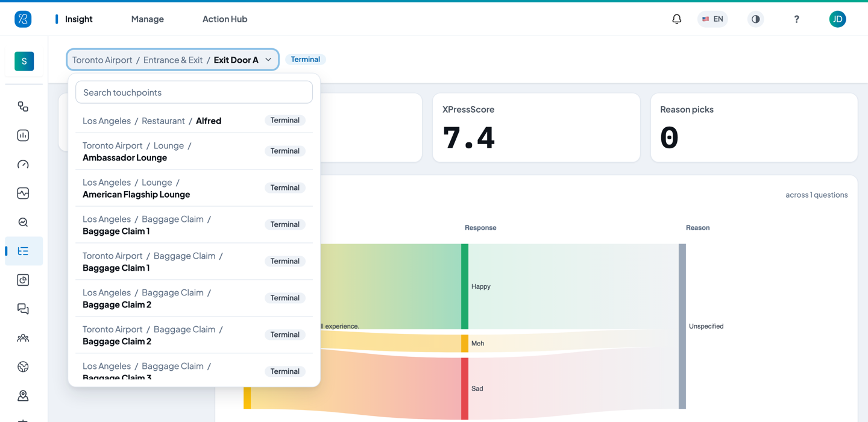Click the Reason picks card
The width and height of the screenshot is (868, 422).
click(x=754, y=127)
